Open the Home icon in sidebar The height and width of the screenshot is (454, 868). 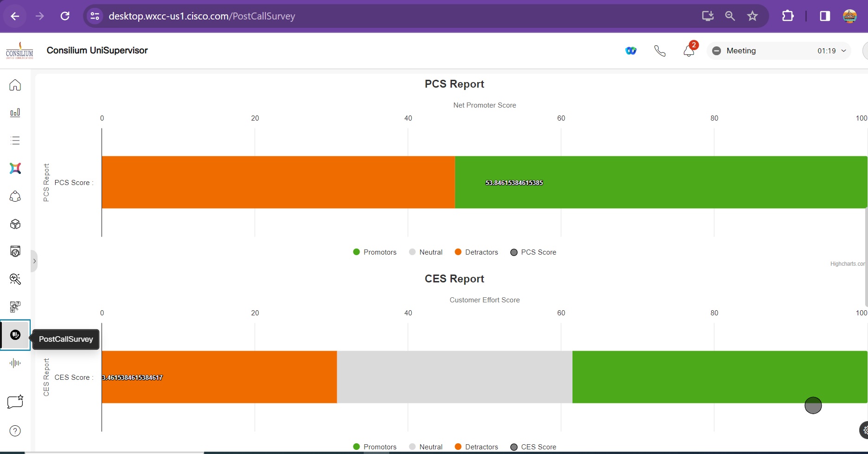tap(15, 85)
